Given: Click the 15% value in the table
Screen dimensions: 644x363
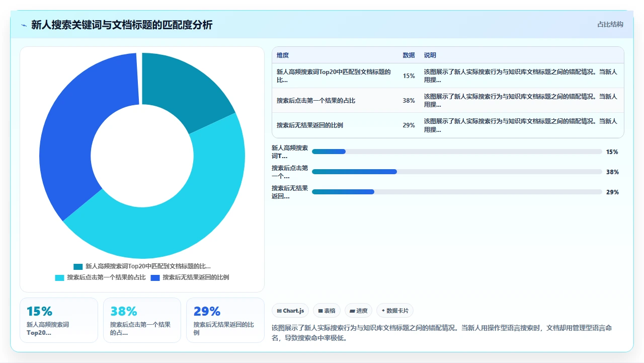Looking at the screenshot, I should pyautogui.click(x=409, y=76).
